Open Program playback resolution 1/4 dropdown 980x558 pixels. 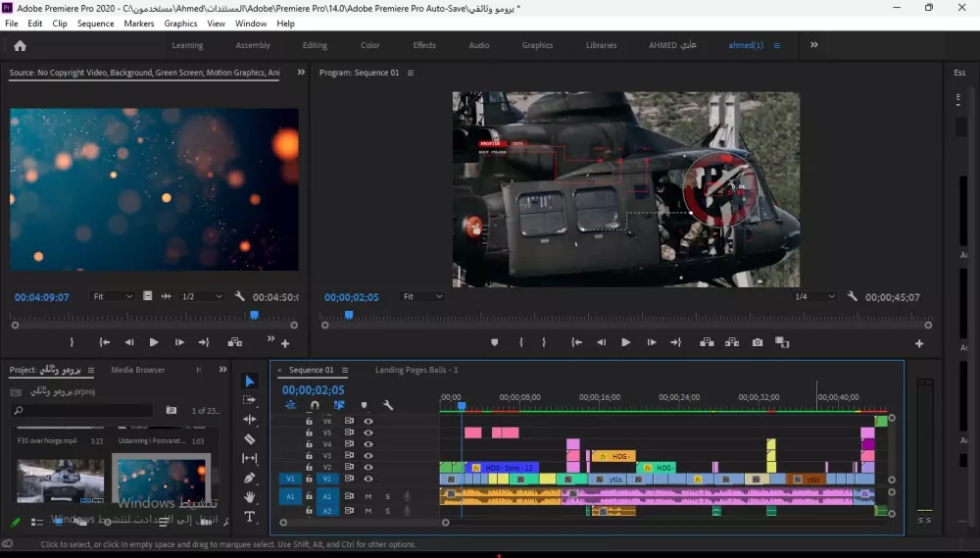[x=814, y=297]
